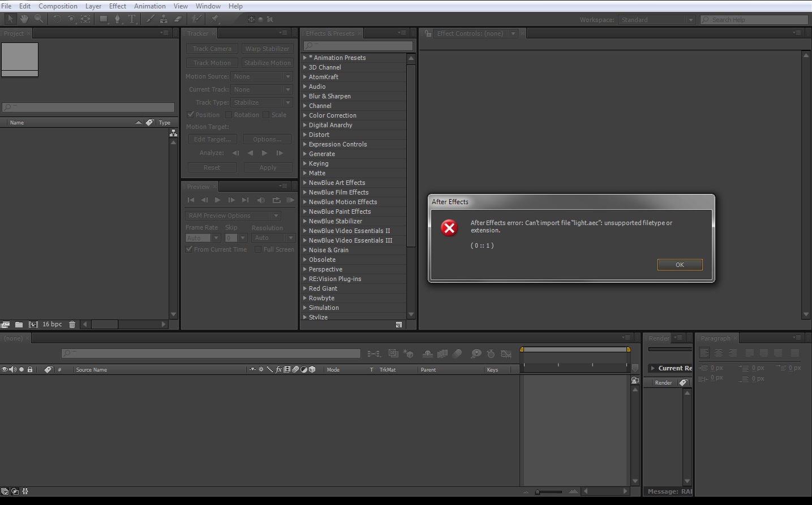812x505 pixels.
Task: Mute audio in Preview panel
Action: point(261,200)
